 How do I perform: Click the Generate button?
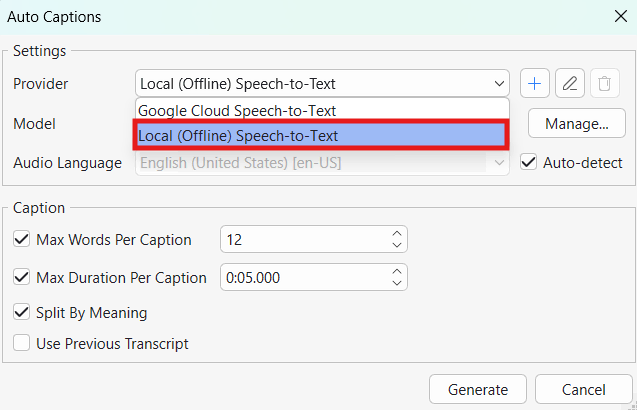(478, 389)
